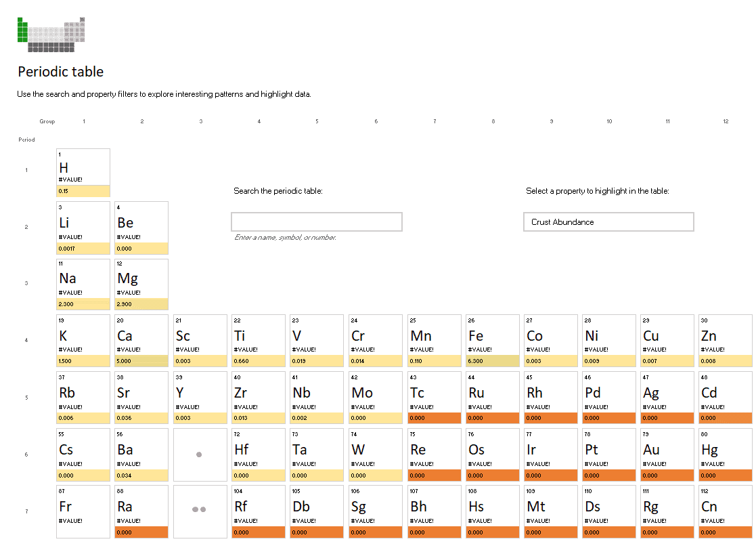Click the lanthanides placeholder single dot cell
The height and width of the screenshot is (550, 756).
(200, 454)
